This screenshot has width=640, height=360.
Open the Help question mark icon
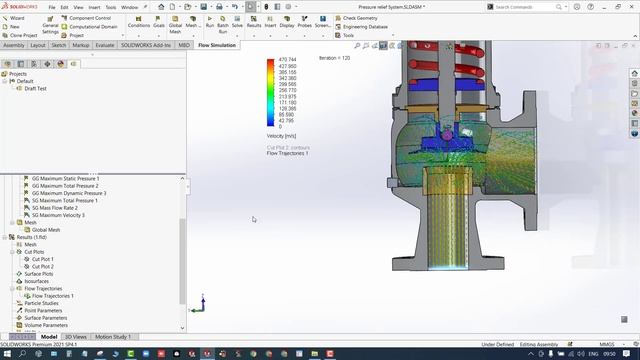[591, 7]
